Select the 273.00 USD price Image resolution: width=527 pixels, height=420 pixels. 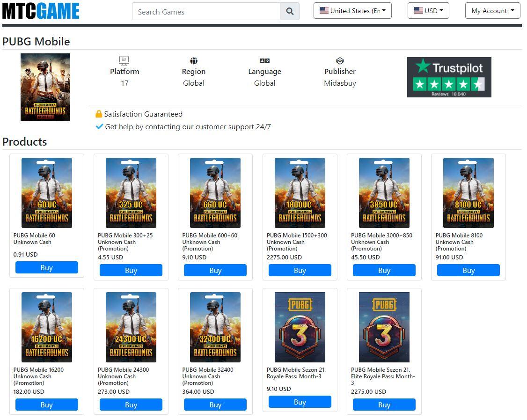114,392
